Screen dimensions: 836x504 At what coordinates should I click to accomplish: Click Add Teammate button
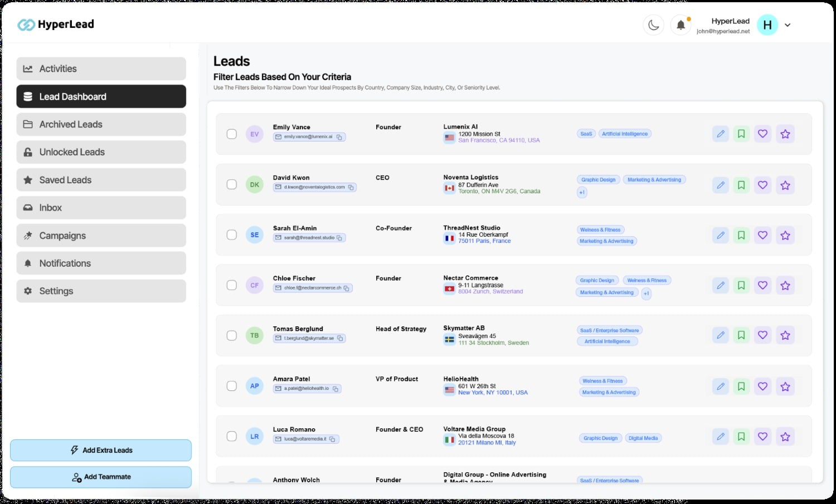[101, 477]
